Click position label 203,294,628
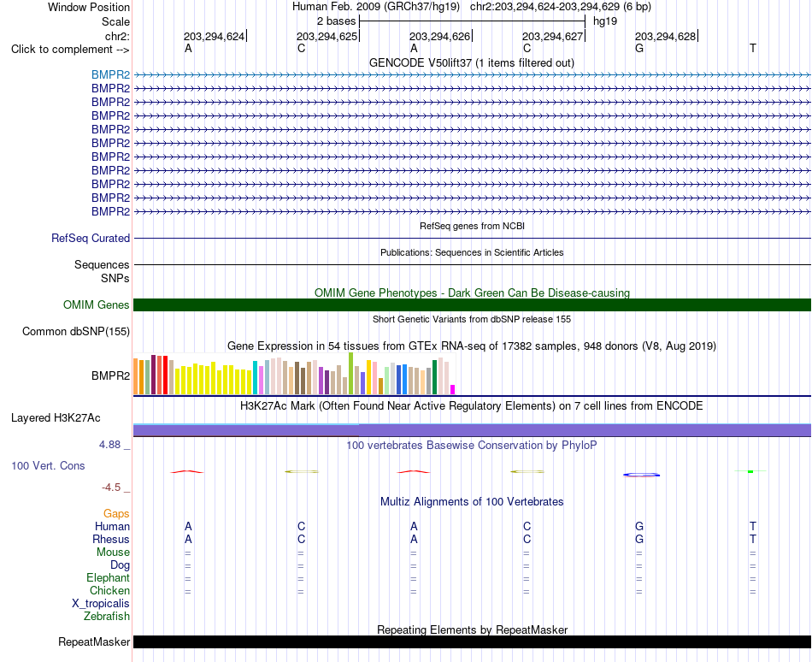The height and width of the screenshot is (662, 812). tap(666, 36)
